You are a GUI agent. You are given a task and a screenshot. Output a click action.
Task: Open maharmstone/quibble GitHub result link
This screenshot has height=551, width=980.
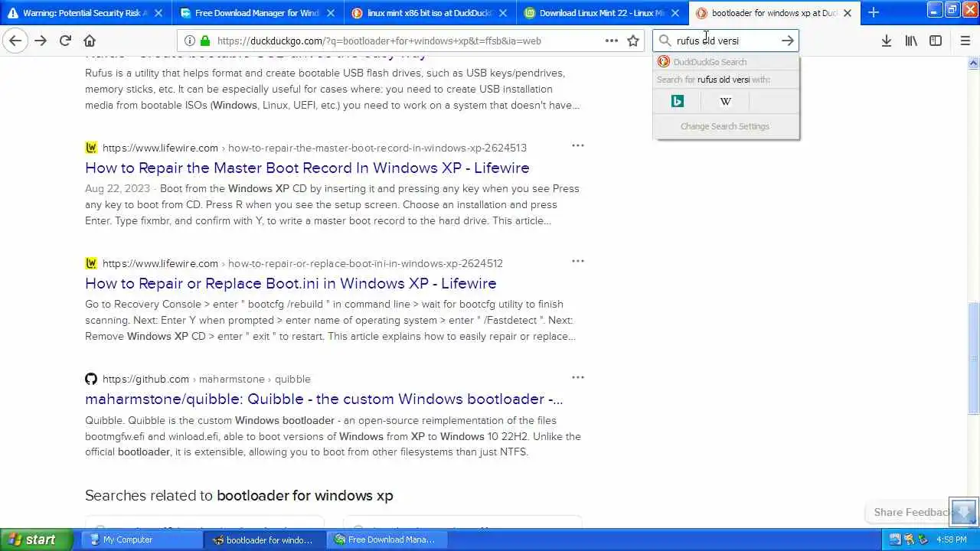(x=324, y=399)
